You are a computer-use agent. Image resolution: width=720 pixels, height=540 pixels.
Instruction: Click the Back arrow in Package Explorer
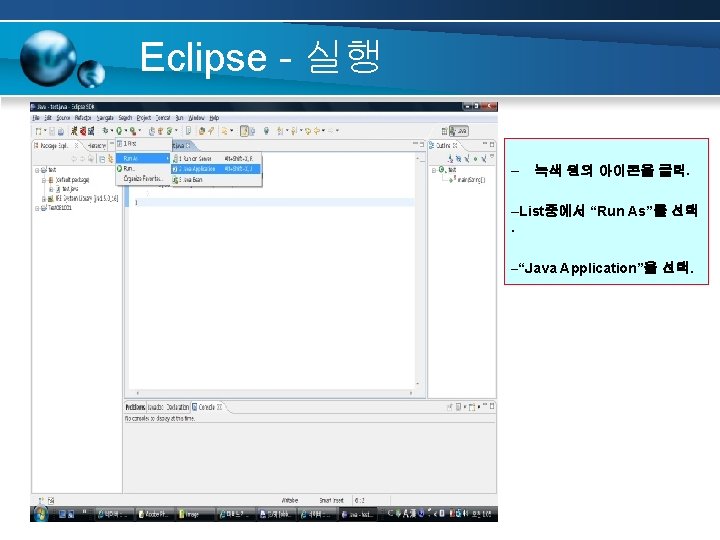point(74,159)
